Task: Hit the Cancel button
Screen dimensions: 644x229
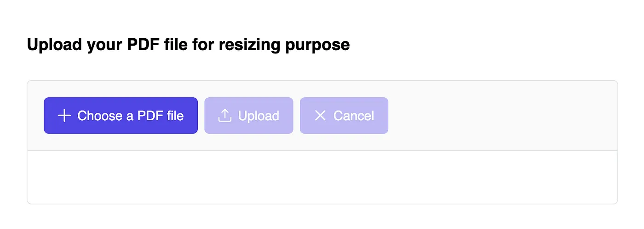Action: coord(344,116)
